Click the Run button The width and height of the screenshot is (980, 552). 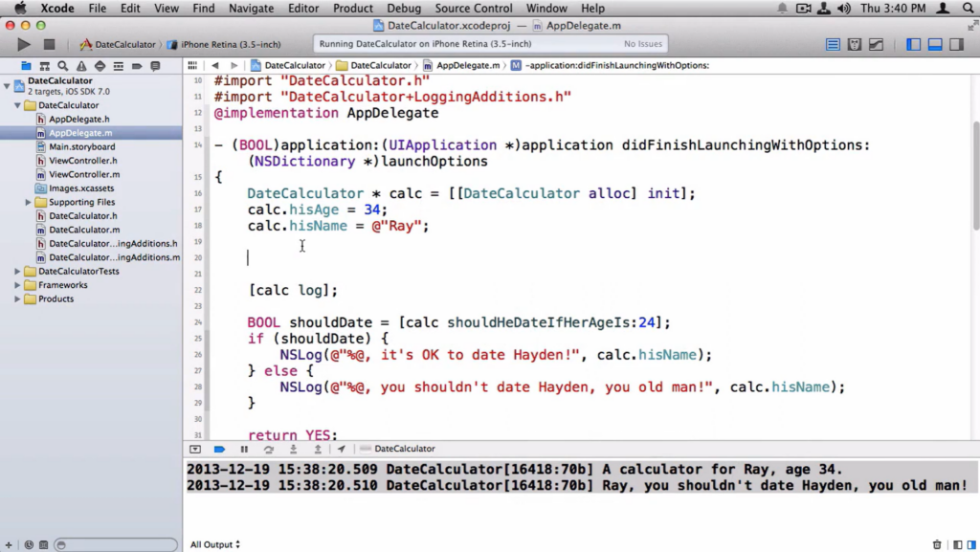pyautogui.click(x=23, y=43)
